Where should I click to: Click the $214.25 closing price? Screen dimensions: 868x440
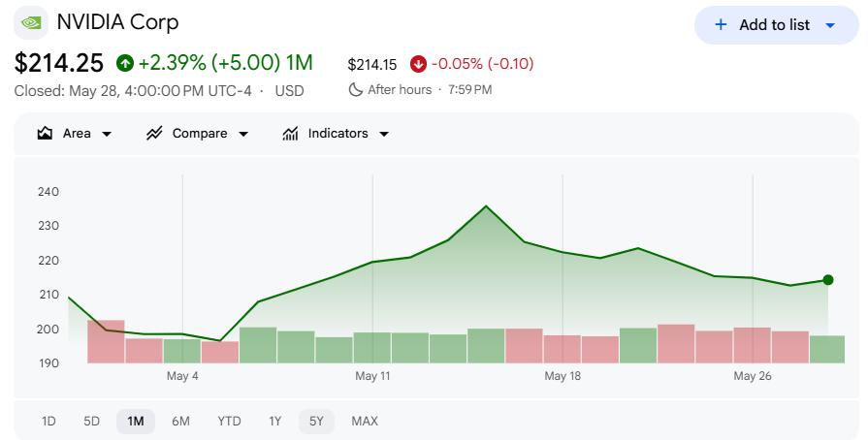59,63
